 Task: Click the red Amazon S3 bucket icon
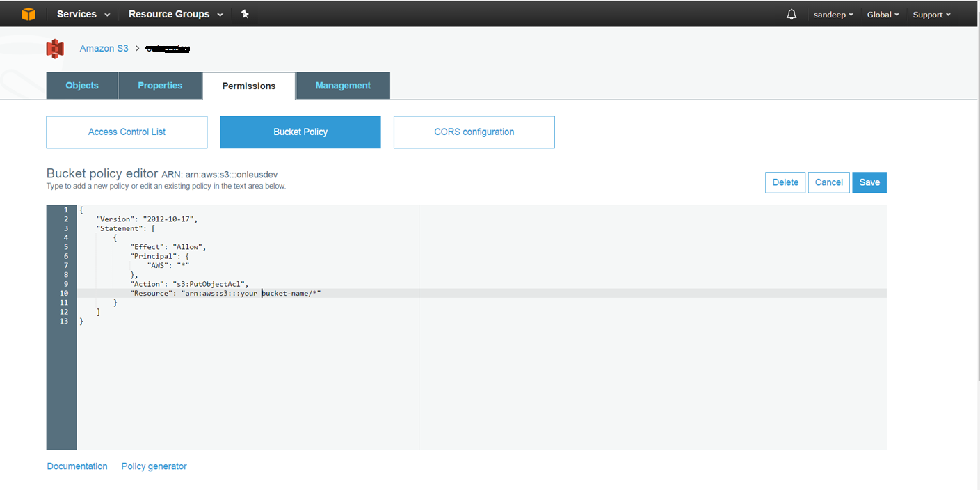55,49
